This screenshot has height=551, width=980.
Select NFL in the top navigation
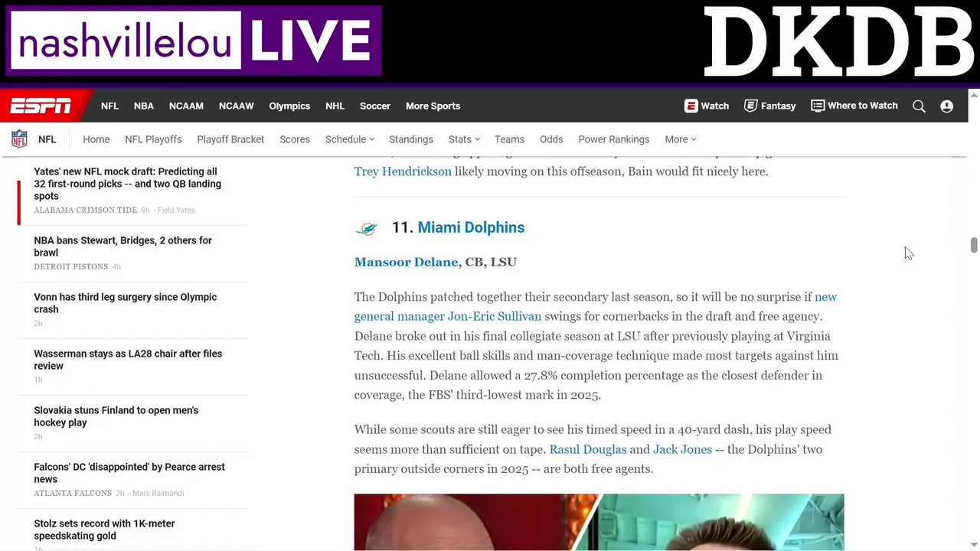click(x=109, y=106)
